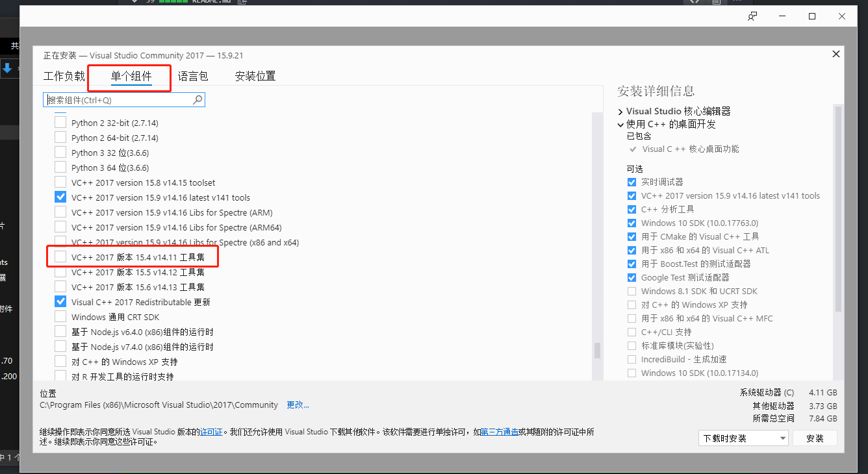Click the document outline icon in the top toolbar
Image resolution: width=868 pixels, height=474 pixels.
tap(717, 2)
